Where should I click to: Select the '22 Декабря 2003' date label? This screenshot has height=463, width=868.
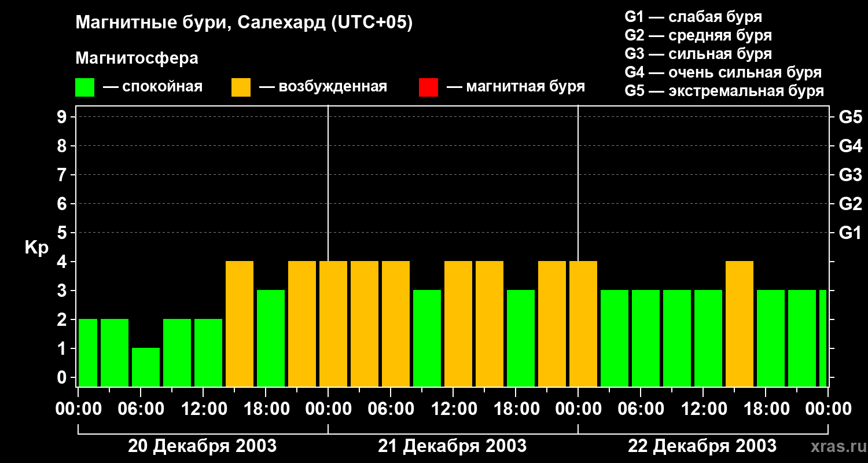702,446
